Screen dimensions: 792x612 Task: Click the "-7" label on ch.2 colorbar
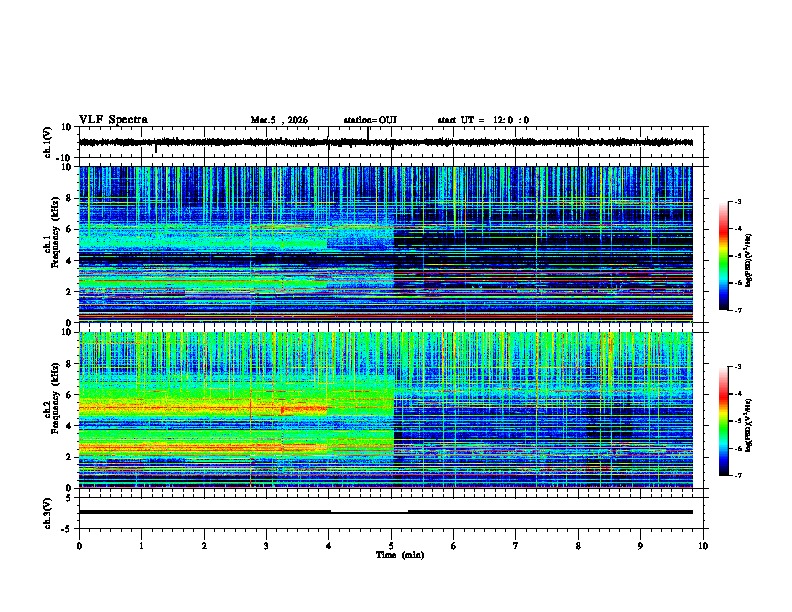coord(738,475)
